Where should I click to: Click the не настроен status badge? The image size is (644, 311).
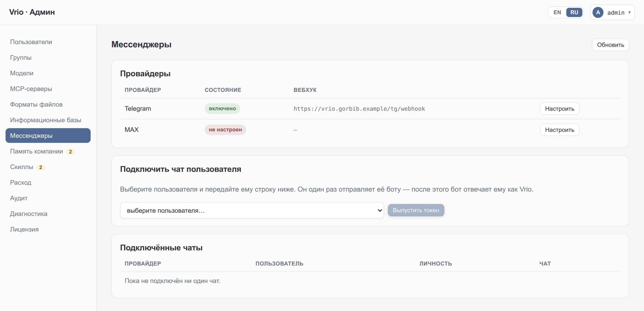[x=225, y=130]
